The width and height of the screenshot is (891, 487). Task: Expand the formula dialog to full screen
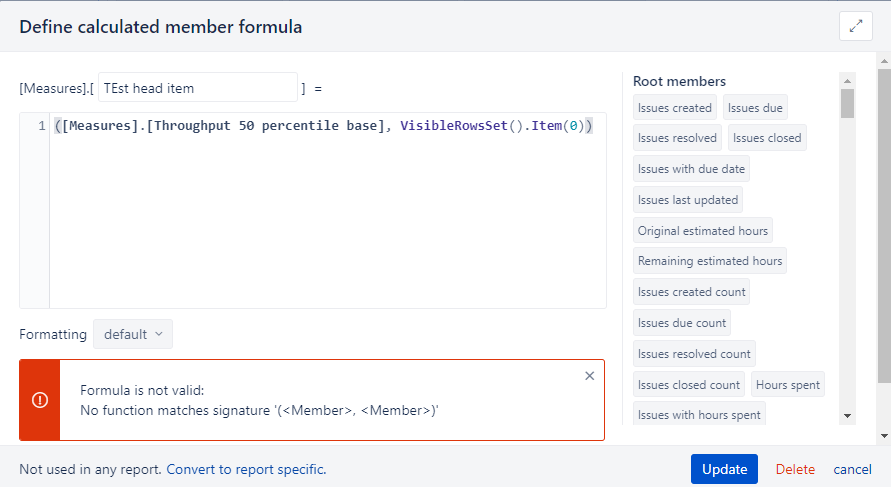point(855,26)
